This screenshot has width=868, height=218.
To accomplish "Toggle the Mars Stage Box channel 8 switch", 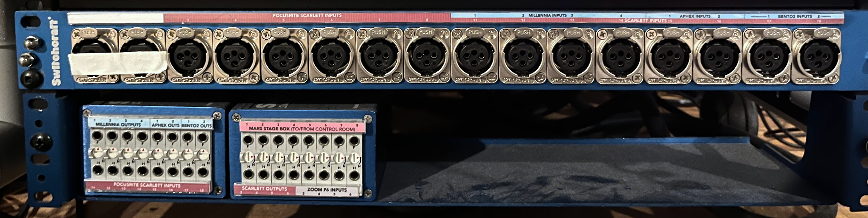I will pos(354,158).
